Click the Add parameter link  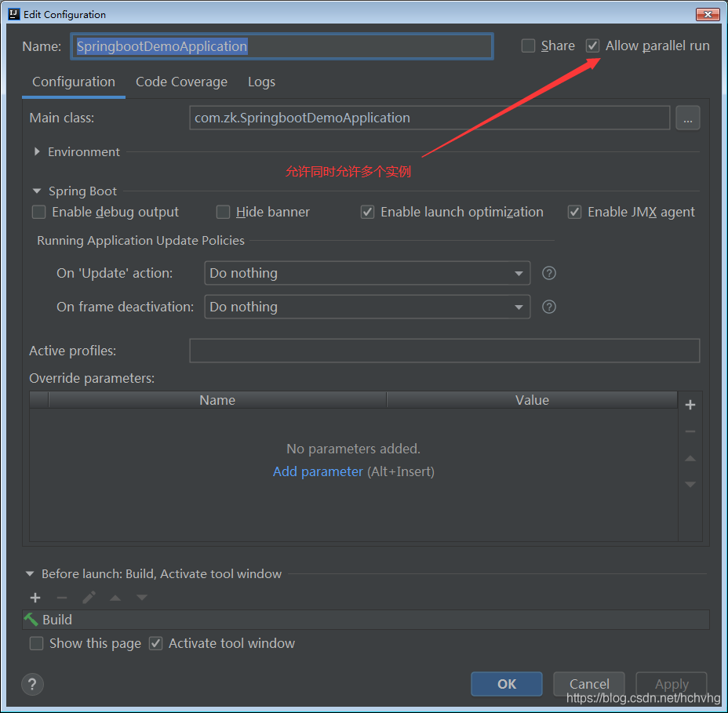[x=318, y=471]
